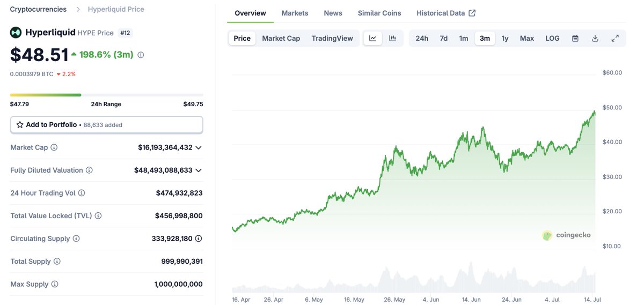Set chart range to 7d

click(444, 38)
